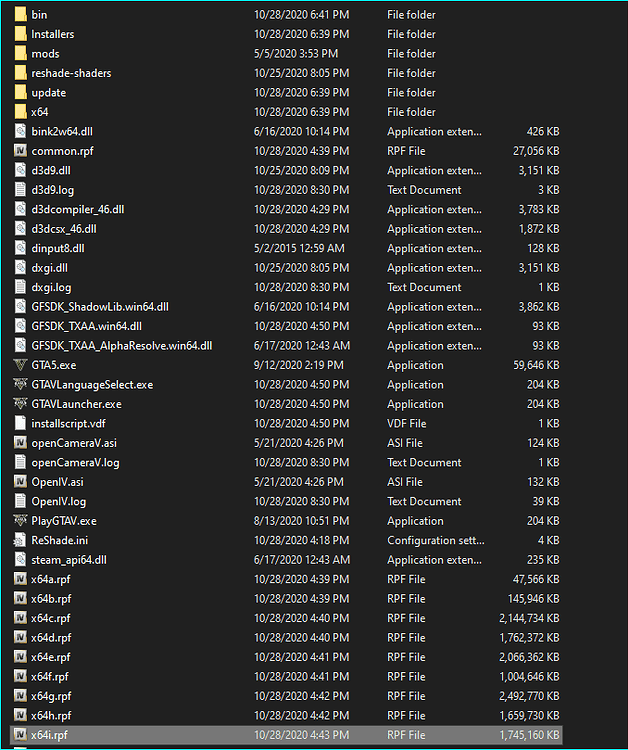The height and width of the screenshot is (750, 628).
Task: Click the installscript.vdf blank file icon
Action: [x=20, y=423]
